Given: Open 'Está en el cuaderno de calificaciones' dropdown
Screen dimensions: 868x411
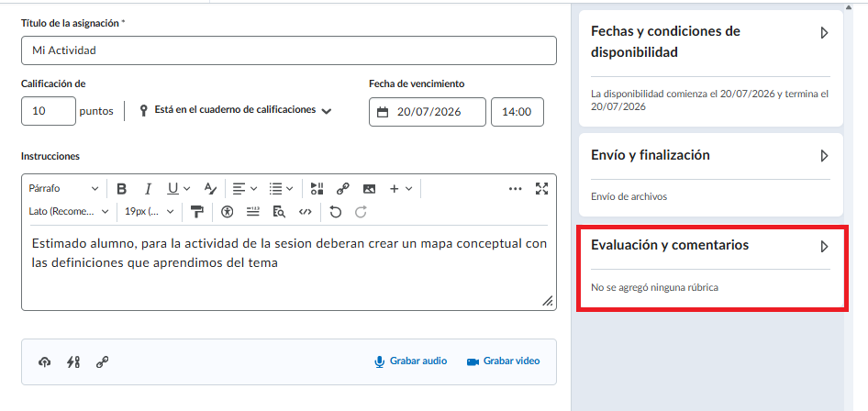Looking at the screenshot, I should [235, 110].
